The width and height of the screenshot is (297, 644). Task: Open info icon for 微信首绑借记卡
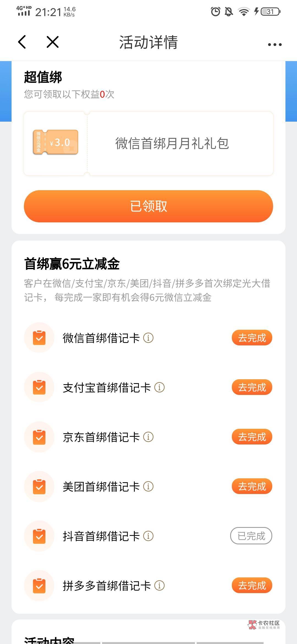coord(148,338)
